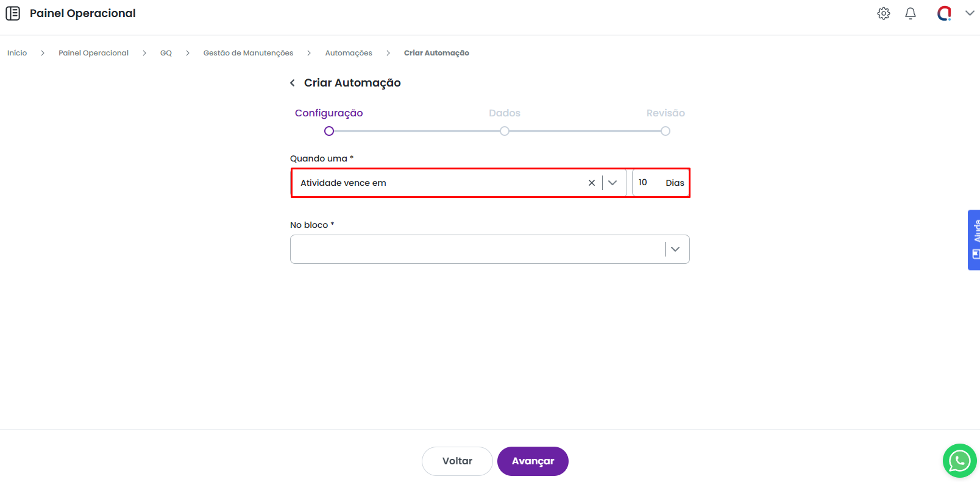Image resolution: width=980 pixels, height=482 pixels.
Task: Click back arrow beside Criar Automação
Action: [x=293, y=83]
